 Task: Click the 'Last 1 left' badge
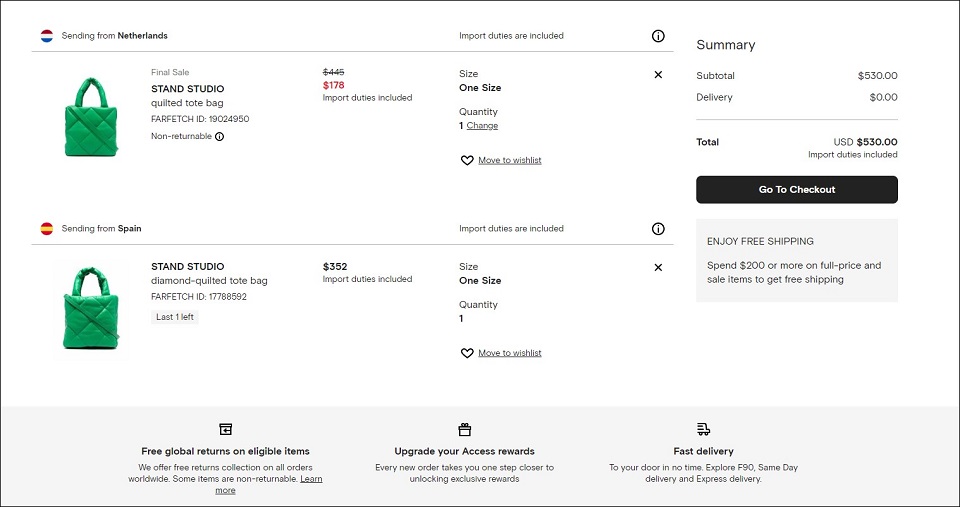[174, 317]
